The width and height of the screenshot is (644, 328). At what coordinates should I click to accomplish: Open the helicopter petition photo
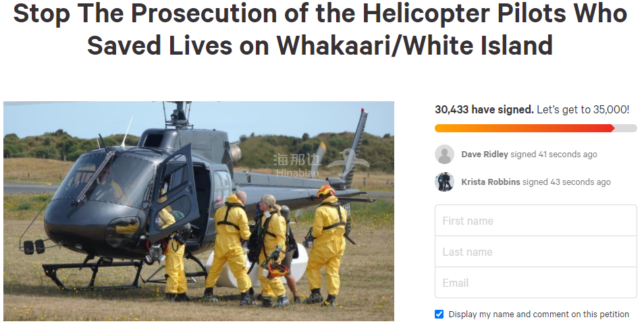pyautogui.click(x=198, y=211)
